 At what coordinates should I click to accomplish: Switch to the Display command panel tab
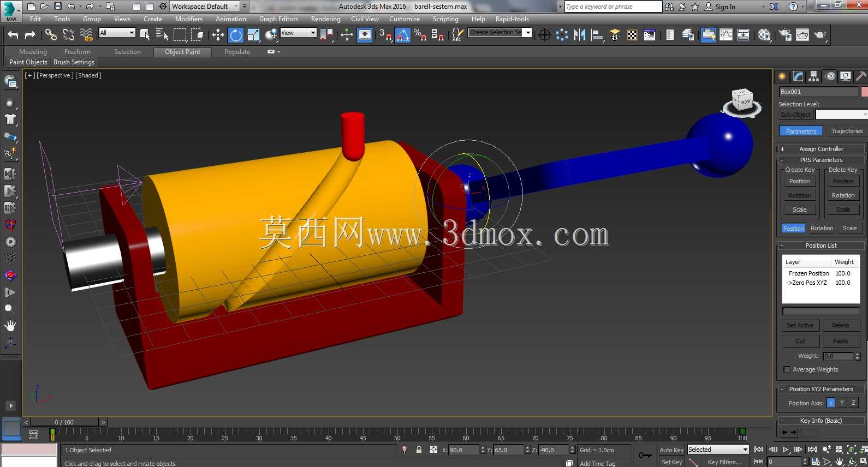click(x=846, y=76)
